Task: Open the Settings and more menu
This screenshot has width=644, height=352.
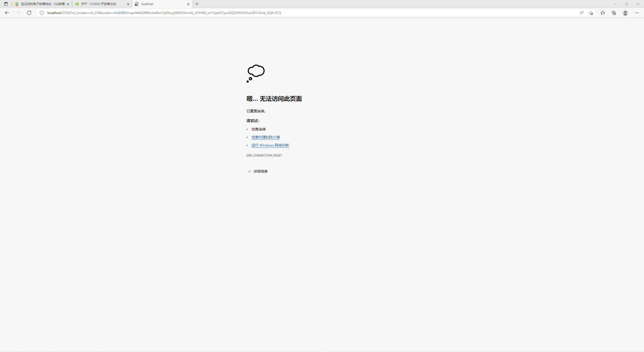Action: point(637,13)
